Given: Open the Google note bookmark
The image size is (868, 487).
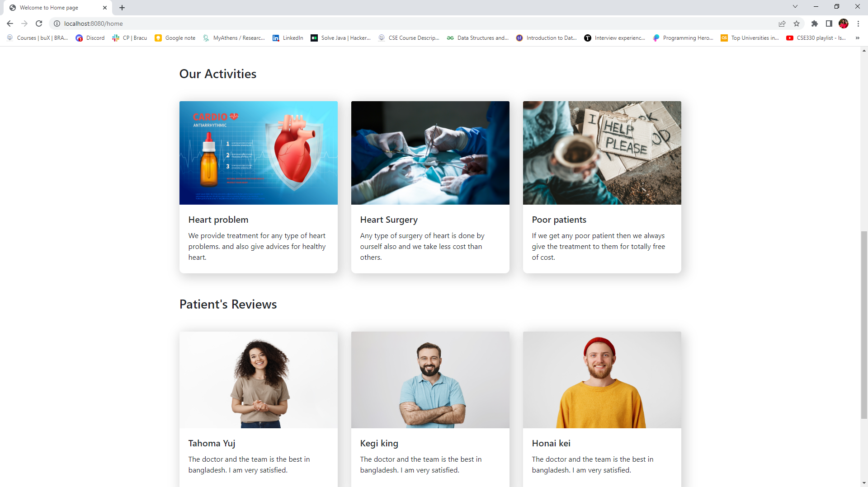Looking at the screenshot, I should (x=175, y=38).
